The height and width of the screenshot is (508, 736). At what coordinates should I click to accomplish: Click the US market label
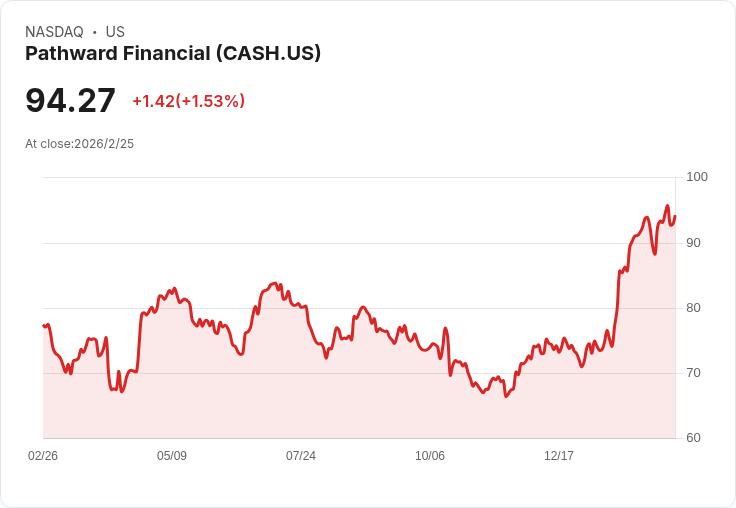coord(115,32)
